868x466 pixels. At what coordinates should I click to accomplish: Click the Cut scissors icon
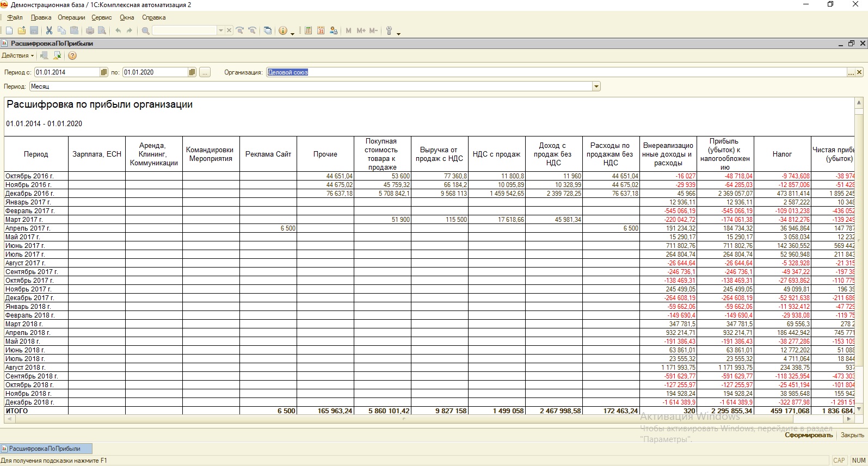tap(49, 30)
